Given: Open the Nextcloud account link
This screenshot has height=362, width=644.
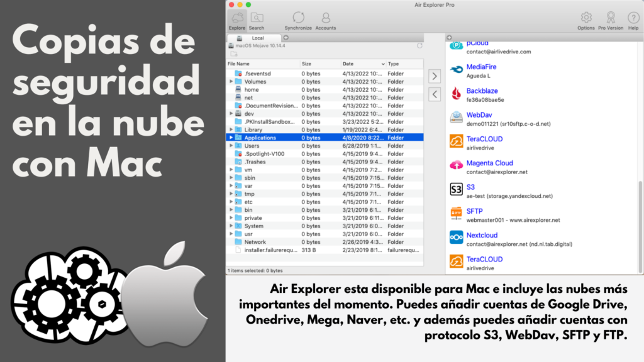Looking at the screenshot, I should tap(482, 235).
